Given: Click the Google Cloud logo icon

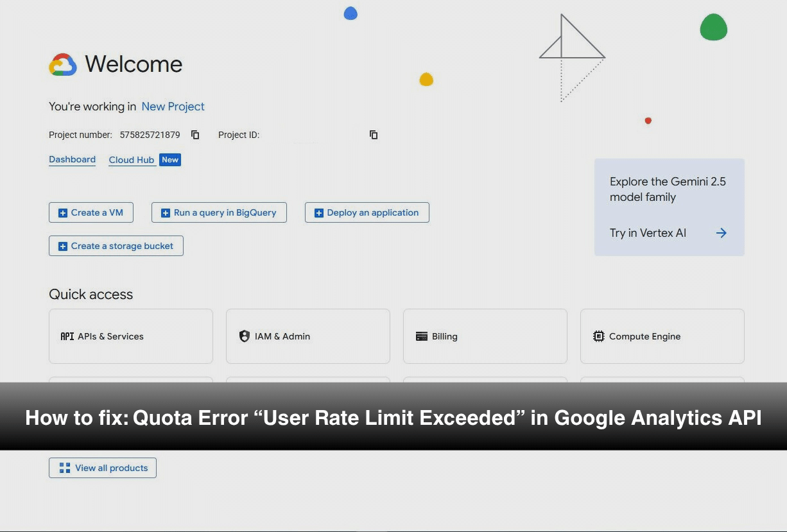Looking at the screenshot, I should click(63, 65).
